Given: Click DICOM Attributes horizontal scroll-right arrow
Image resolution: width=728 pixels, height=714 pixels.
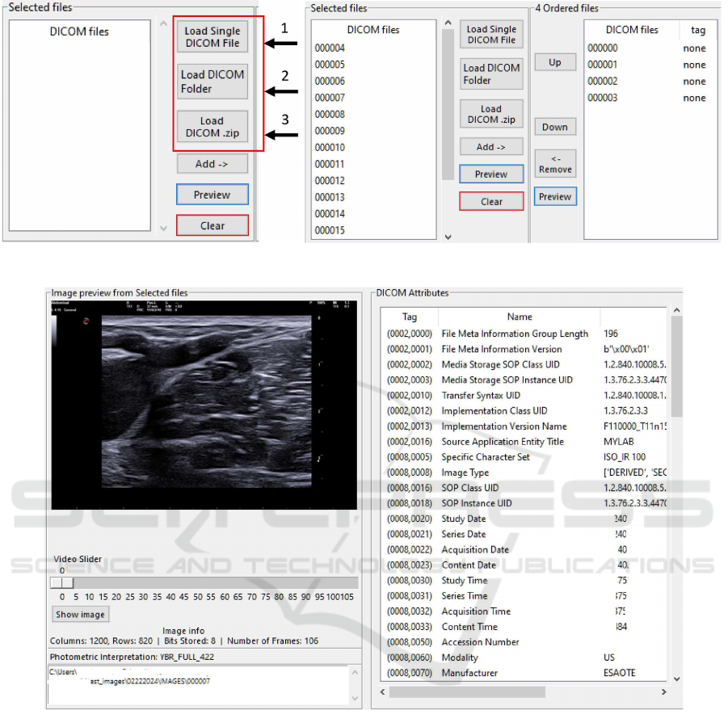Looking at the screenshot, I should click(x=664, y=691).
